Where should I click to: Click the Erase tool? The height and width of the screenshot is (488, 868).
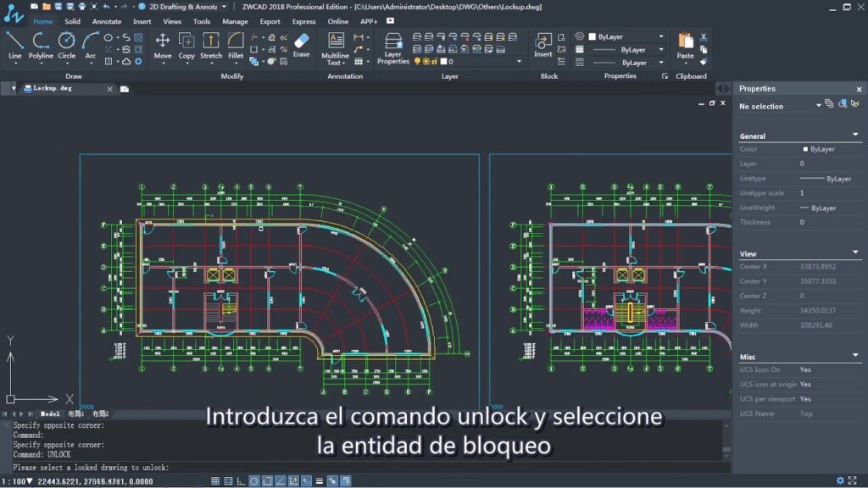pos(301,44)
